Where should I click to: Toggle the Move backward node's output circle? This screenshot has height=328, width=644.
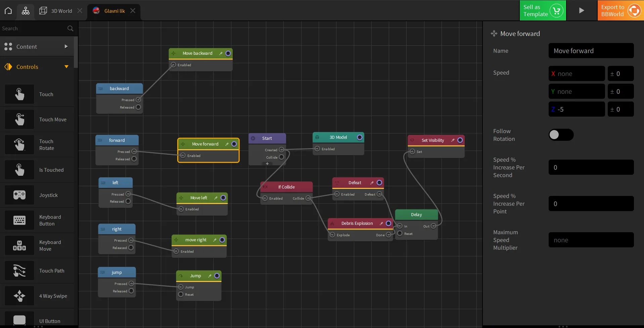coord(228,53)
